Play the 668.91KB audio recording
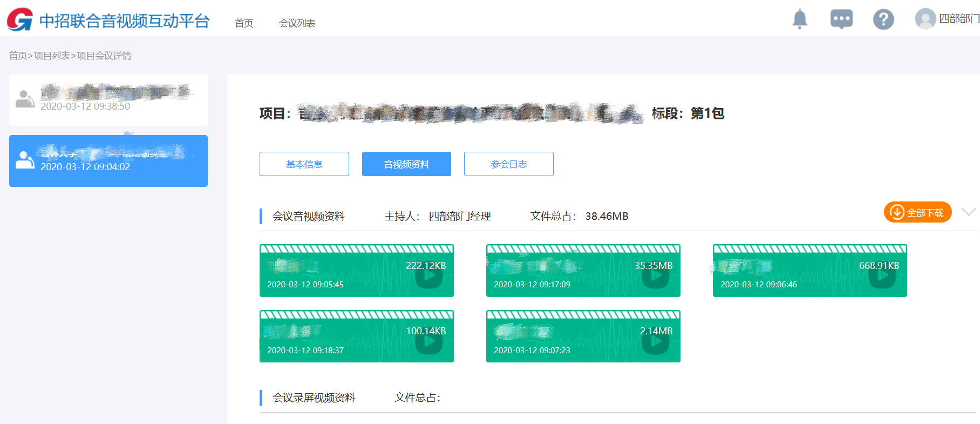Screen dimensions: 980x424 pos(882,276)
